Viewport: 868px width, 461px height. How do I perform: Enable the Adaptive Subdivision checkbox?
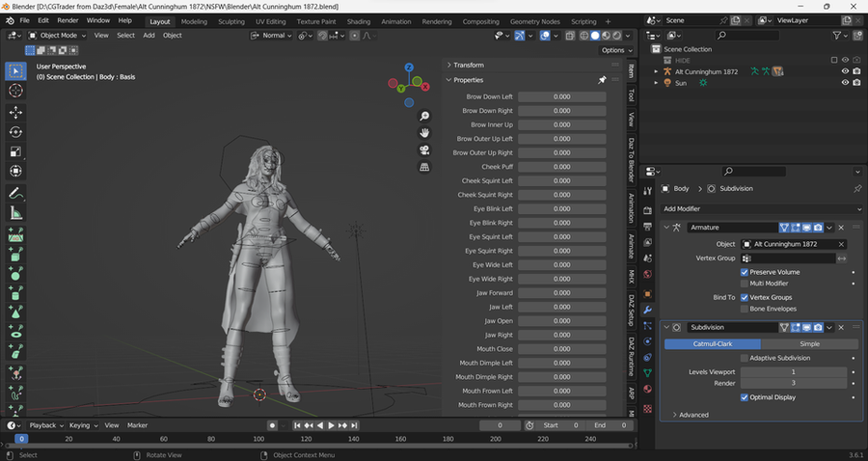[x=745, y=358]
